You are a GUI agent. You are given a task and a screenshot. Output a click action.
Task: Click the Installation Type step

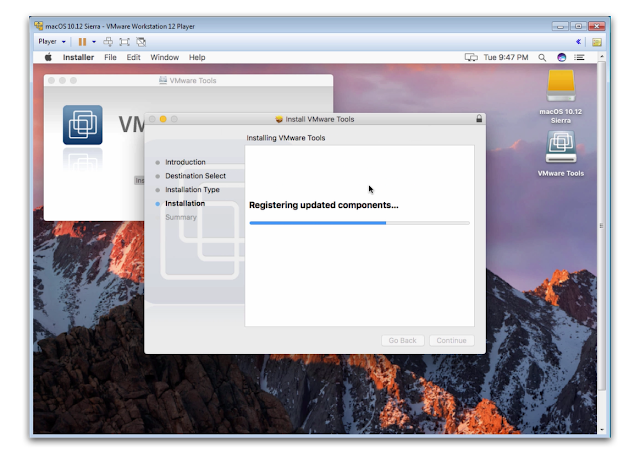click(x=192, y=190)
